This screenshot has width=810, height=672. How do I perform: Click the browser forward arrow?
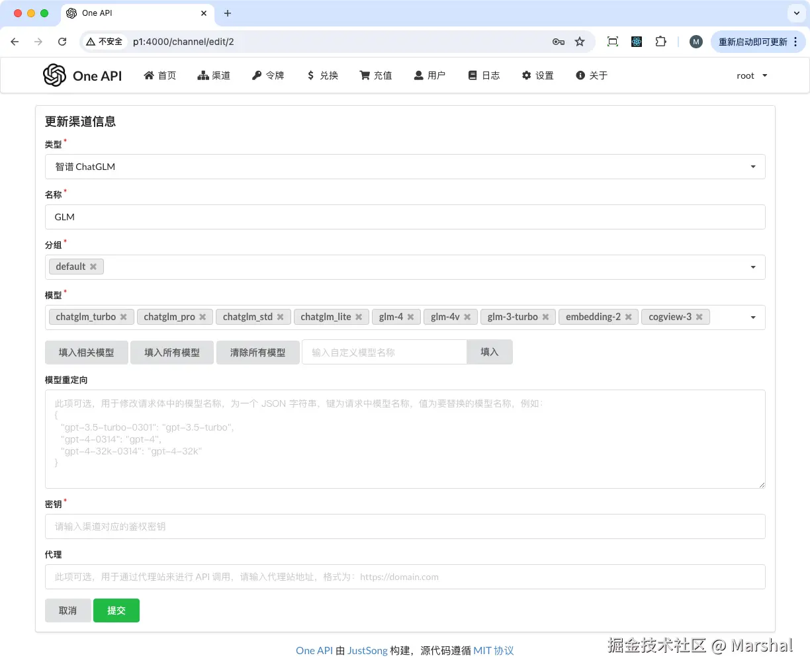(38, 42)
